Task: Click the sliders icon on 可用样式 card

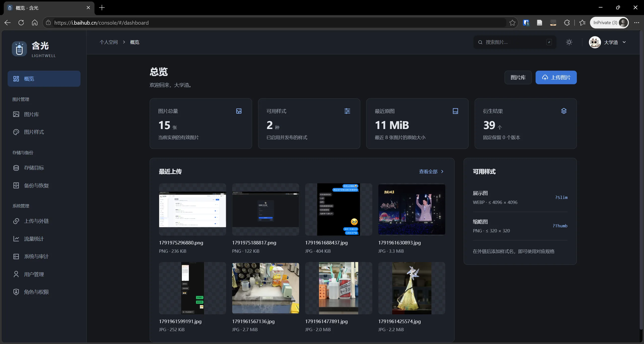Action: click(347, 111)
